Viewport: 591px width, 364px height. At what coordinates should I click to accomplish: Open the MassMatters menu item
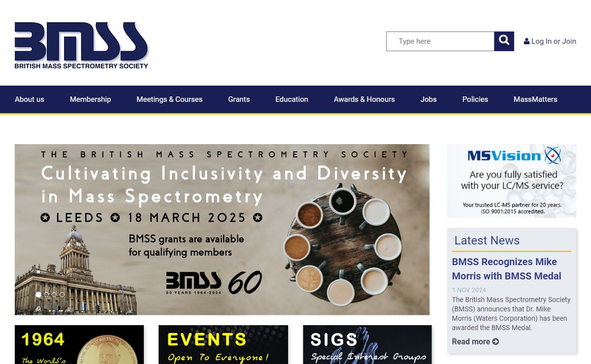click(535, 99)
